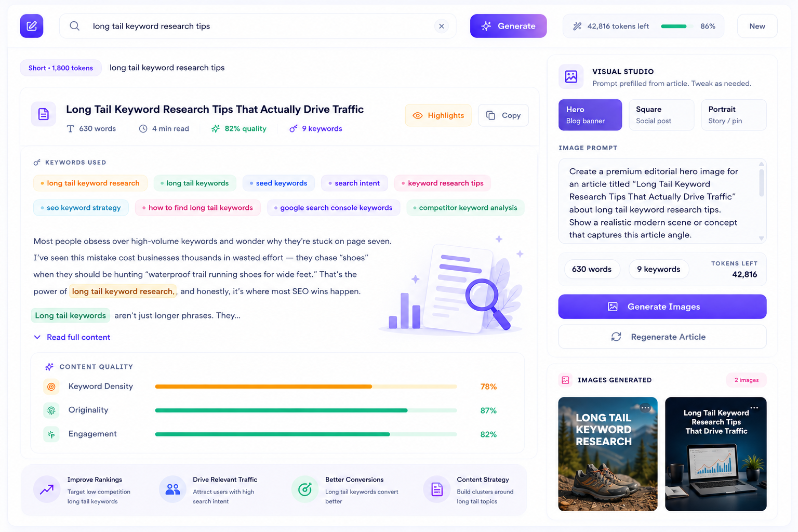Click the image prompt scroll up arrow
This screenshot has height=532, width=798.
pos(761,164)
